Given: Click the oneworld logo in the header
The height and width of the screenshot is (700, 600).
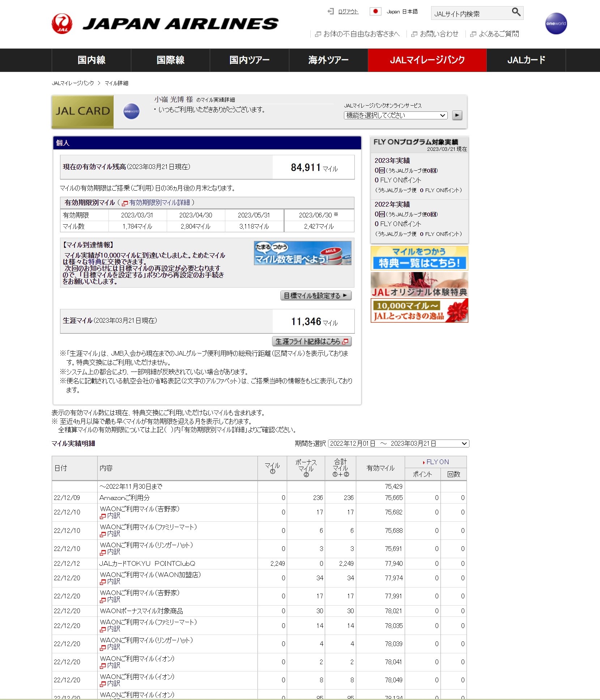Looking at the screenshot, I should 556,24.
